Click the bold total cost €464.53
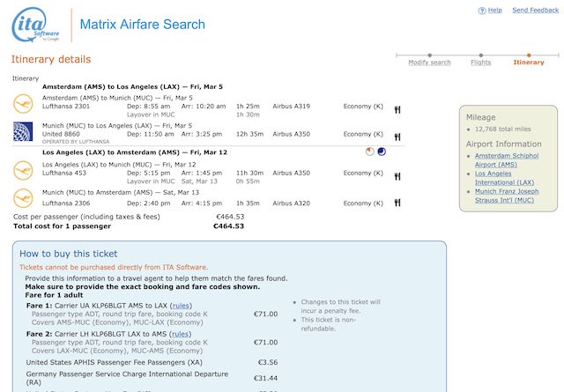The height and width of the screenshot is (392, 564). tap(229, 226)
